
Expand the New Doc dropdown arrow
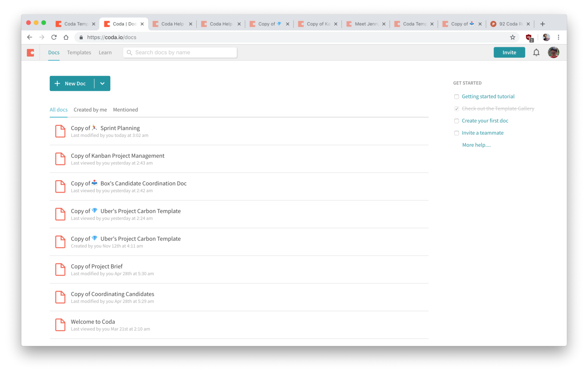[103, 83]
